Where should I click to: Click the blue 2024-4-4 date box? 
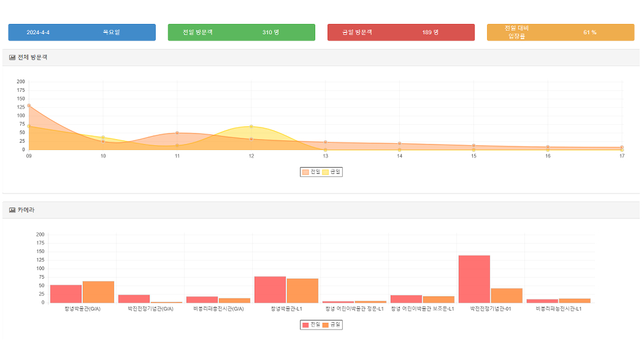(82, 32)
